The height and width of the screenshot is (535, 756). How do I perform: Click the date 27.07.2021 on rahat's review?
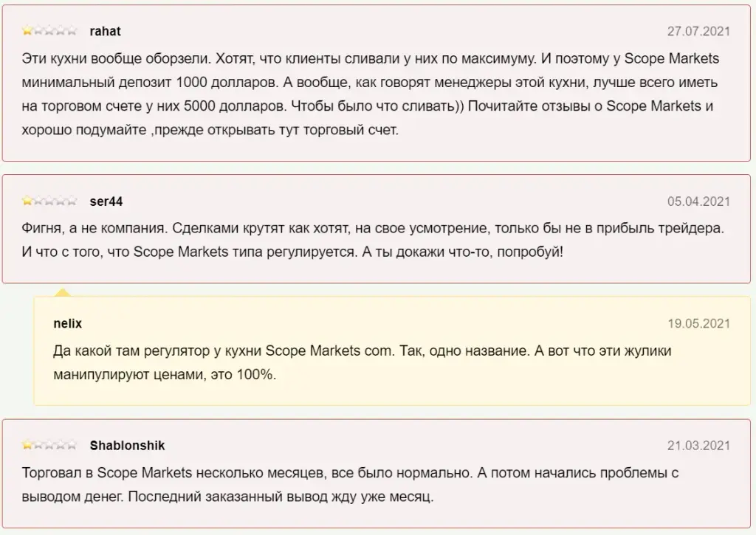pos(698,31)
